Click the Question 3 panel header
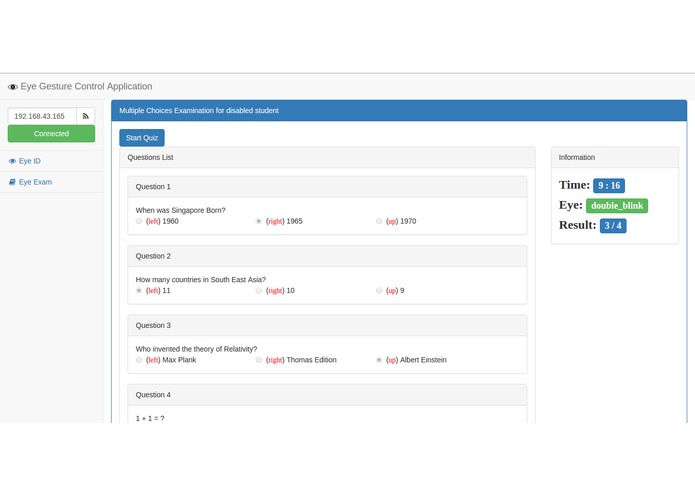The width and height of the screenshot is (695, 494). tap(327, 326)
